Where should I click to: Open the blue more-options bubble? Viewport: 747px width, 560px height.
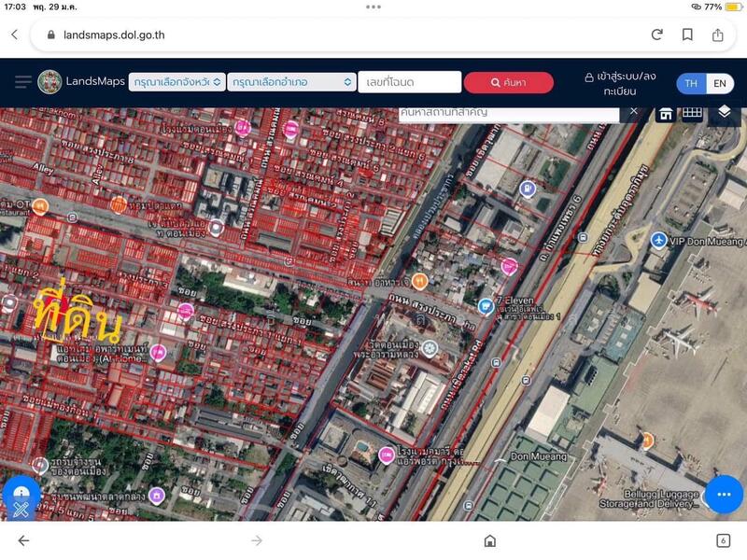tap(723, 494)
